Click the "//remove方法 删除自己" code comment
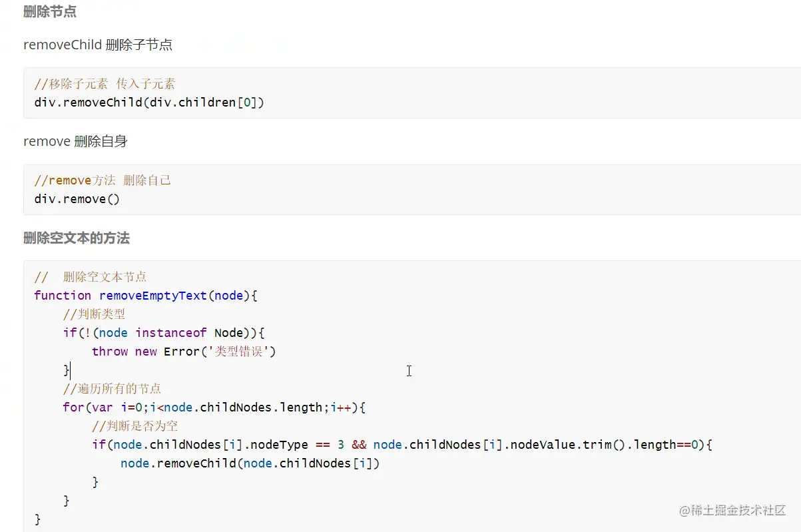This screenshot has height=532, width=801. (x=103, y=180)
